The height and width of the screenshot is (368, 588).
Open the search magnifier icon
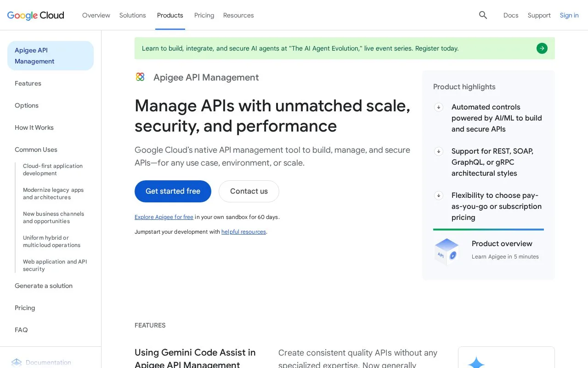tap(483, 15)
